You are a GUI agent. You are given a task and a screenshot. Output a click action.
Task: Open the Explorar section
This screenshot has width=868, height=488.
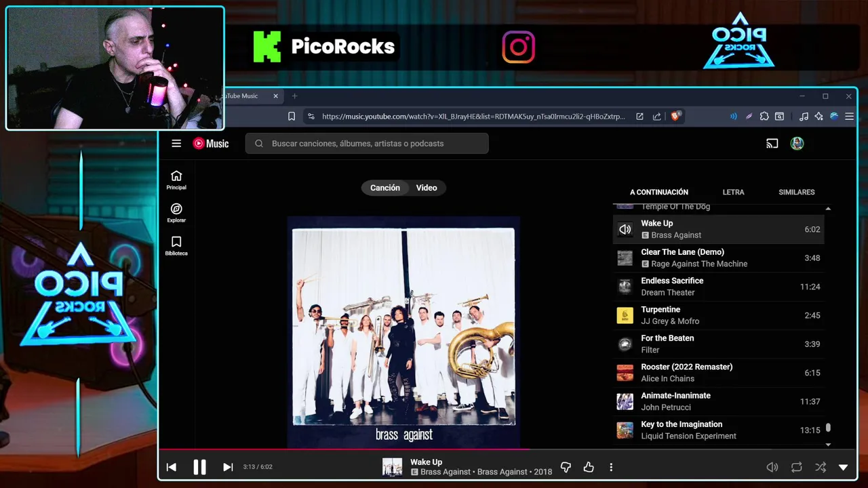(176, 213)
